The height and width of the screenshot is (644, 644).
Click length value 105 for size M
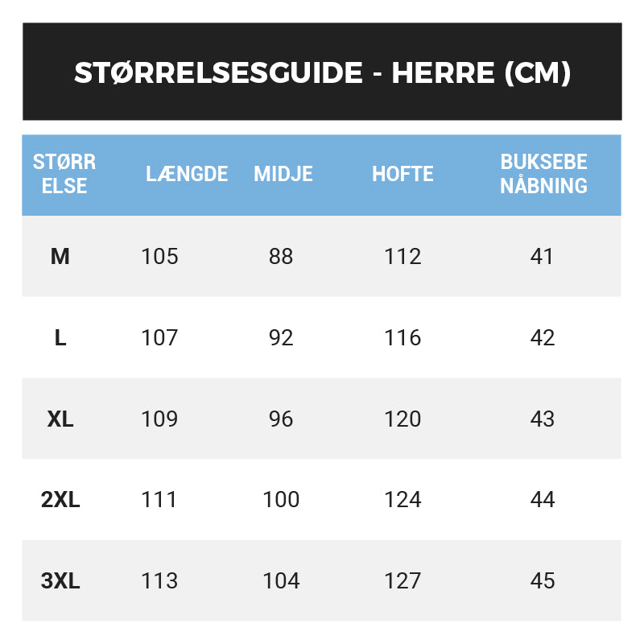(159, 257)
